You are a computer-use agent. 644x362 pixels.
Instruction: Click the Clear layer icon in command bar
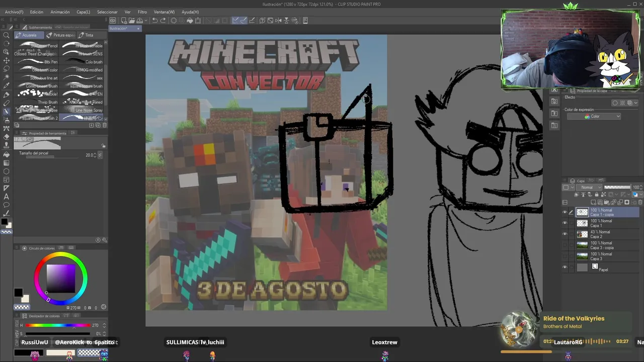tap(174, 21)
